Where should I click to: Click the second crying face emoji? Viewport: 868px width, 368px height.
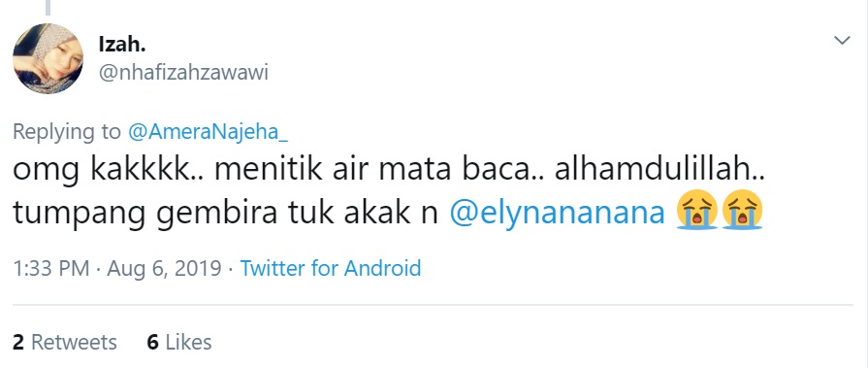pyautogui.click(x=742, y=212)
